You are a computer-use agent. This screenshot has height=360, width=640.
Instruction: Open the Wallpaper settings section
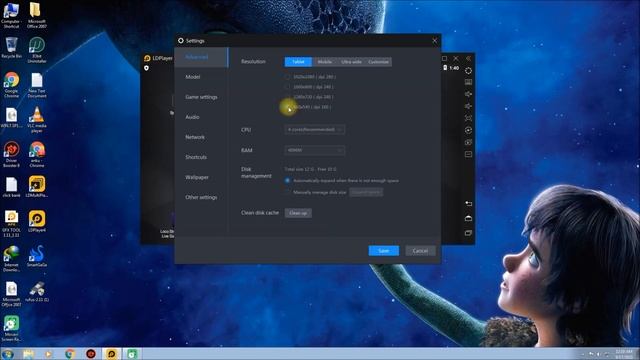[x=202, y=177]
